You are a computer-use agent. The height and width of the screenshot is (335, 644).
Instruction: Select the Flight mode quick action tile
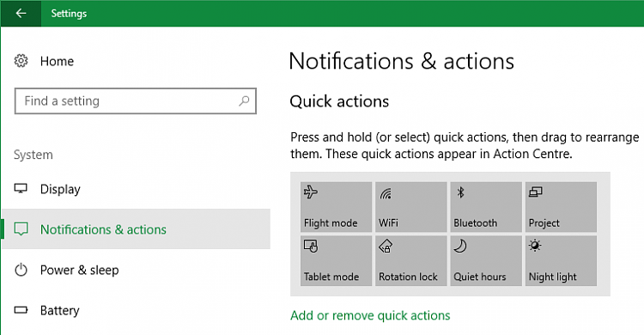click(x=336, y=207)
